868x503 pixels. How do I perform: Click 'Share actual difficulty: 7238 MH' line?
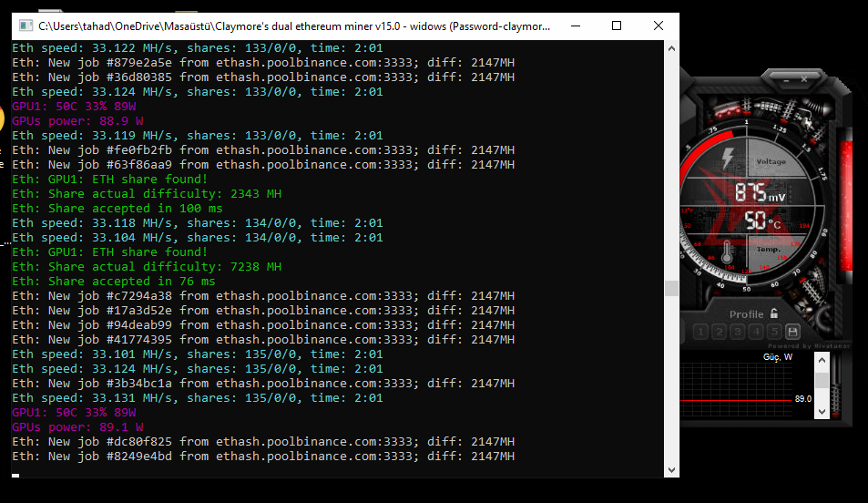pos(147,266)
